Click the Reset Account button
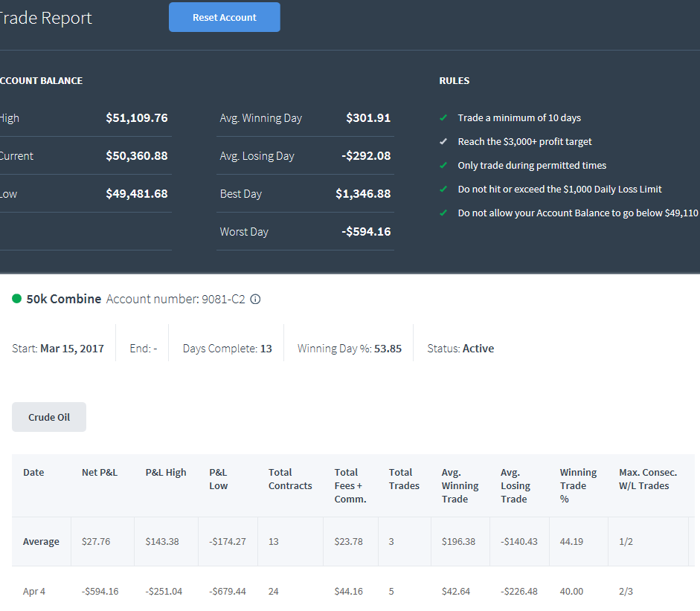 225,17
